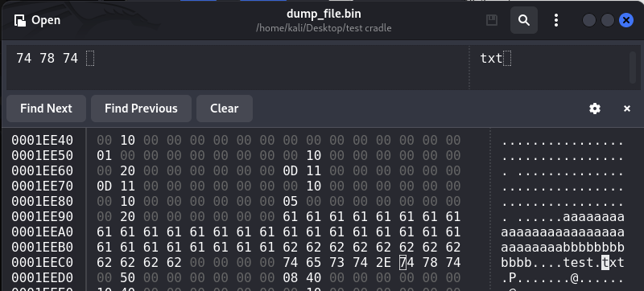Select byte 0D in row 0001EE60
Image resolution: width=644 pixels, height=291 pixels.
click(x=290, y=170)
